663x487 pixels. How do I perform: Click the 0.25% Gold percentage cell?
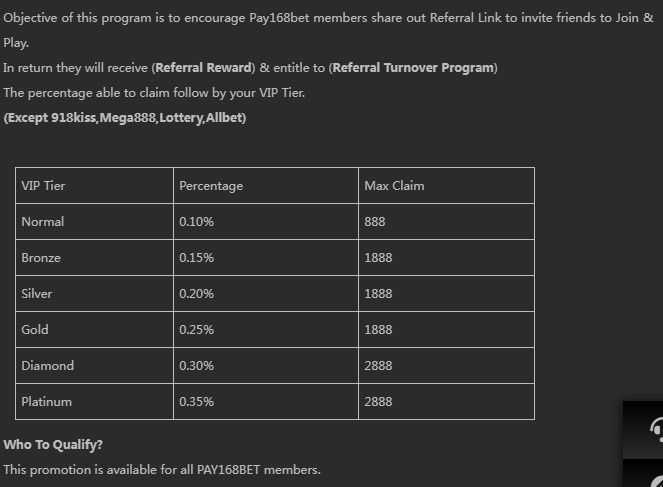pyautogui.click(x=197, y=330)
